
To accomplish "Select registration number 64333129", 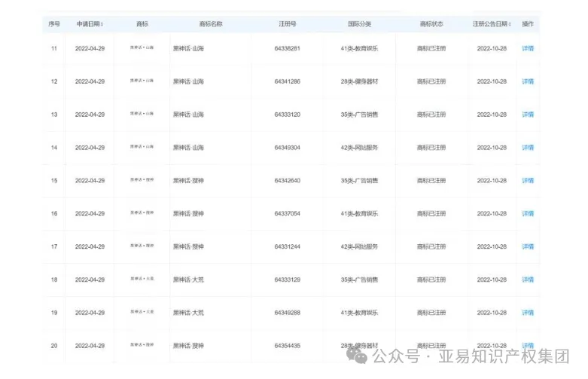I will pos(288,280).
